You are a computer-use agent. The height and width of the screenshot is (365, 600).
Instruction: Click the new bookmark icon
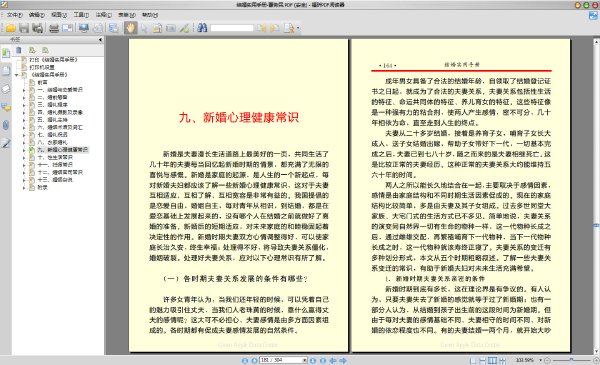pyautogui.click(x=32, y=50)
